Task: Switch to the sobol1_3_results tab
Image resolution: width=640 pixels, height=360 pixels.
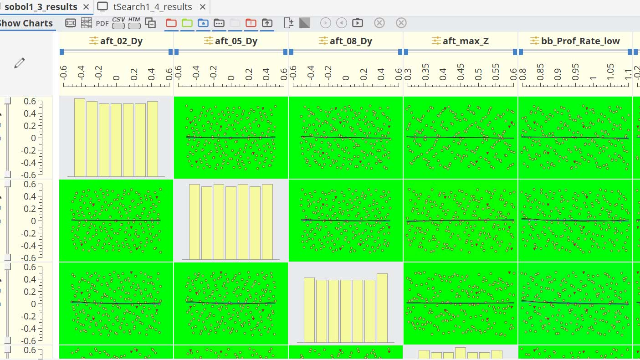Action: (40, 7)
